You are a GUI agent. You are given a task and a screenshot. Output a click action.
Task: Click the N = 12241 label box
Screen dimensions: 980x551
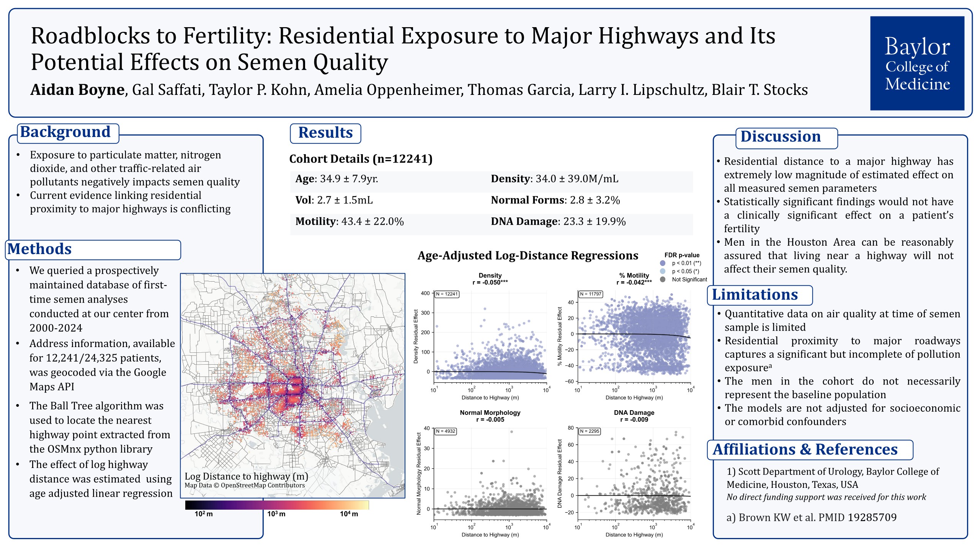pyautogui.click(x=447, y=294)
